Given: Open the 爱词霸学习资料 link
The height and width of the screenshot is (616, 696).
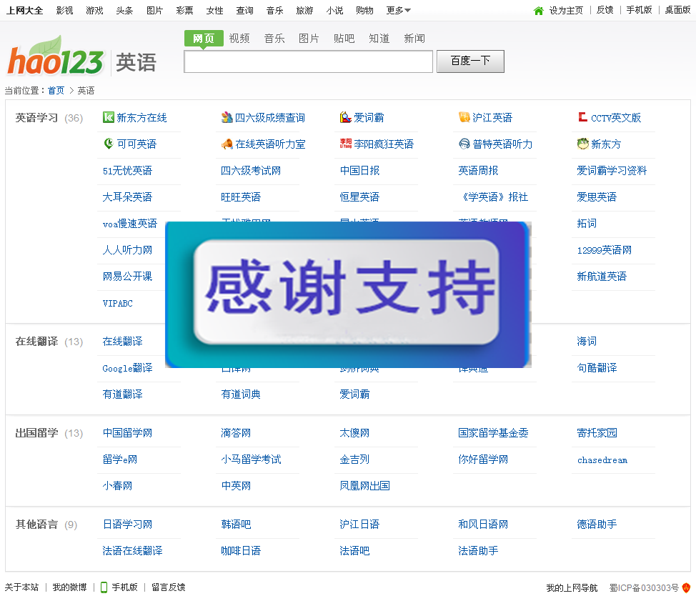Looking at the screenshot, I should (x=612, y=170).
